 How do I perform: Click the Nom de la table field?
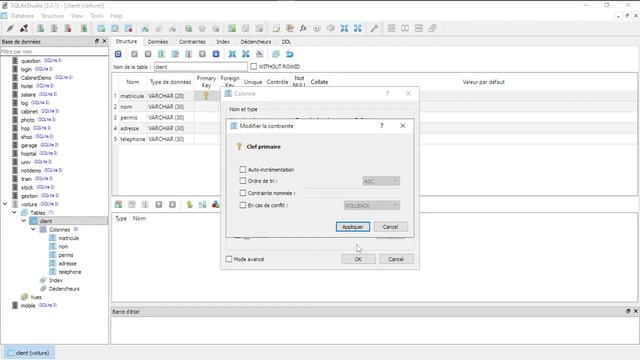tap(201, 67)
